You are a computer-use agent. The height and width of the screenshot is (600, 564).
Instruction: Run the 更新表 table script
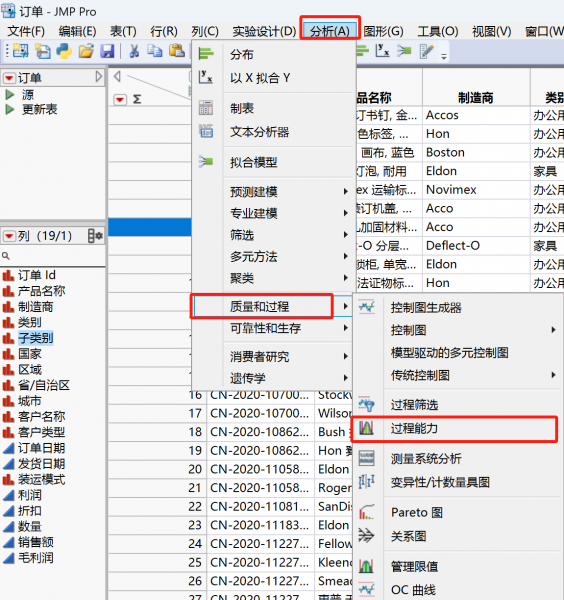pyautogui.click(x=10, y=109)
